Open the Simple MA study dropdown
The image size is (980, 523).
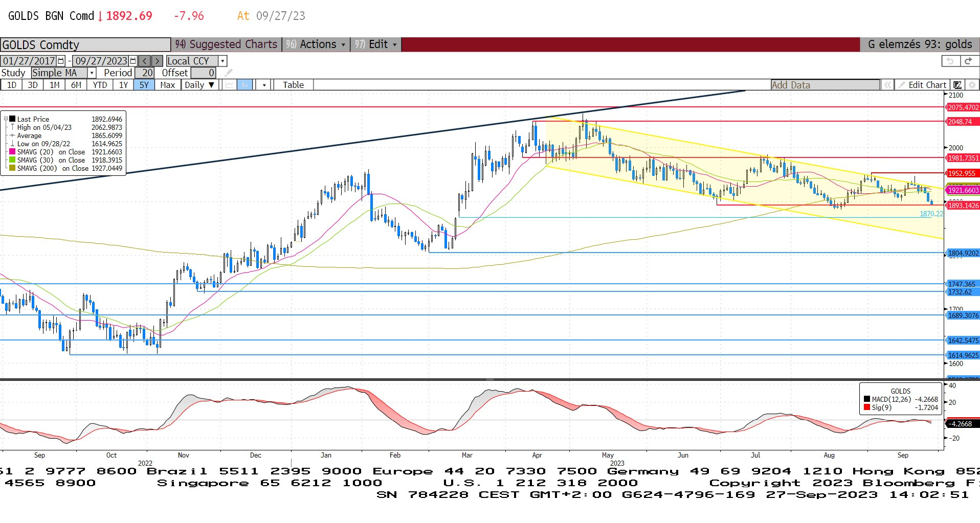click(x=92, y=73)
